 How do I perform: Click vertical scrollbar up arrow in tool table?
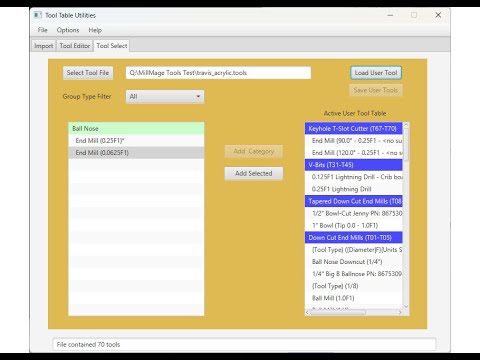pyautogui.click(x=406, y=125)
